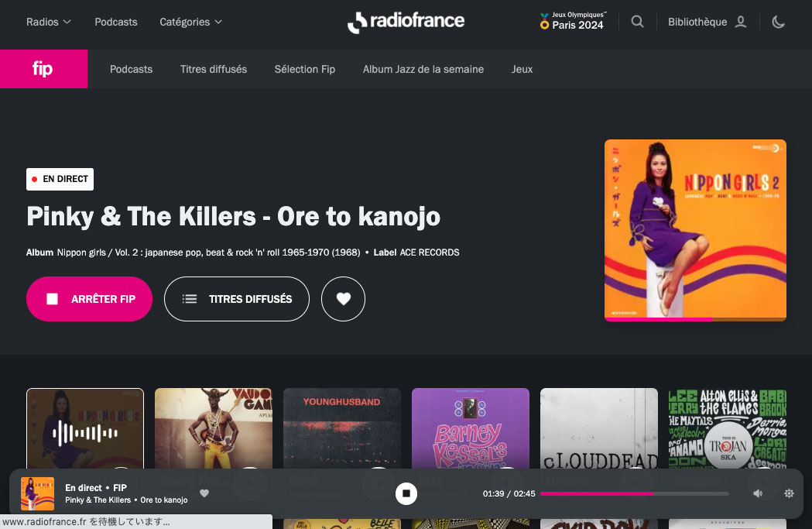Select the now-playing Nippon Girls card
812x529 pixels.
(x=85, y=428)
